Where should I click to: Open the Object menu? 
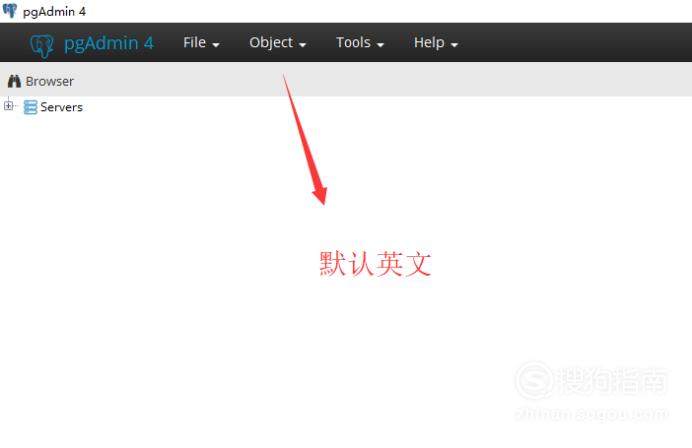[x=277, y=43]
